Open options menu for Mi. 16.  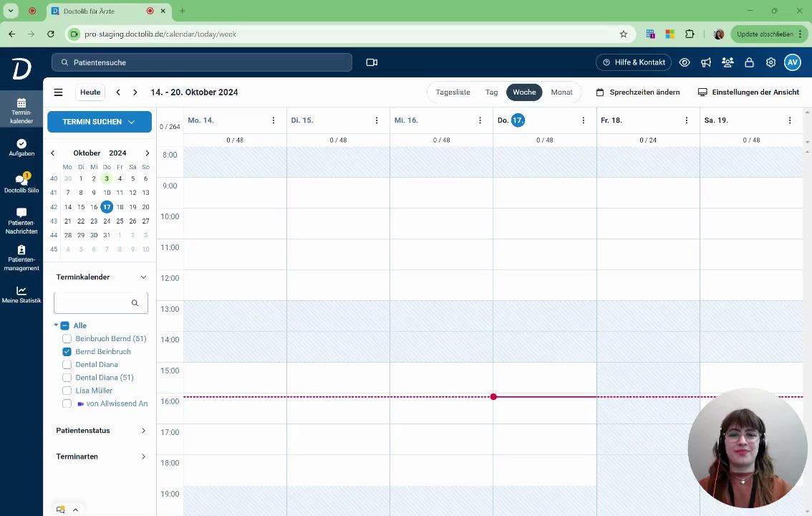click(480, 120)
